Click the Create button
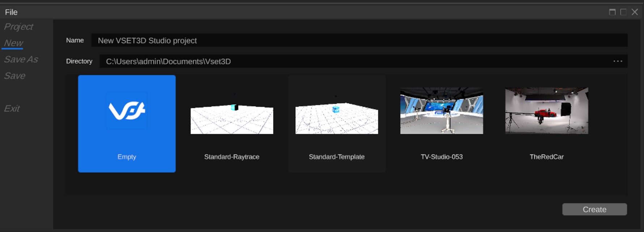Screen dimensions: 644x232 tap(594, 209)
